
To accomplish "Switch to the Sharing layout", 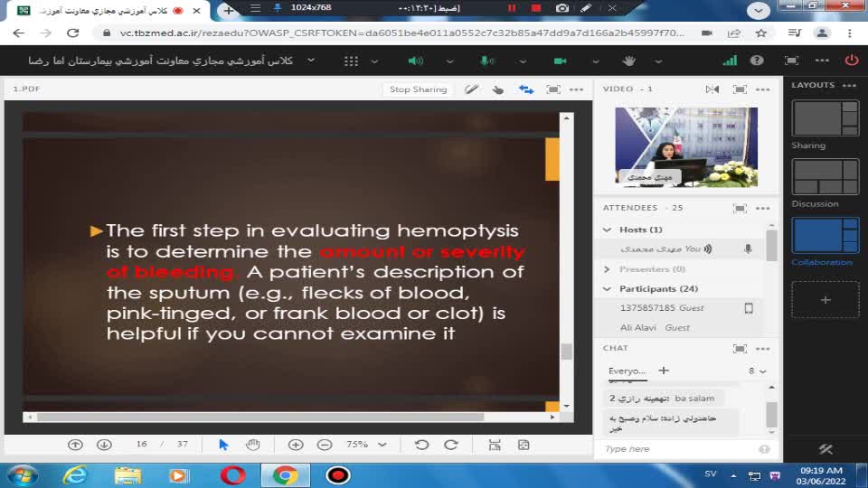I will tap(825, 118).
